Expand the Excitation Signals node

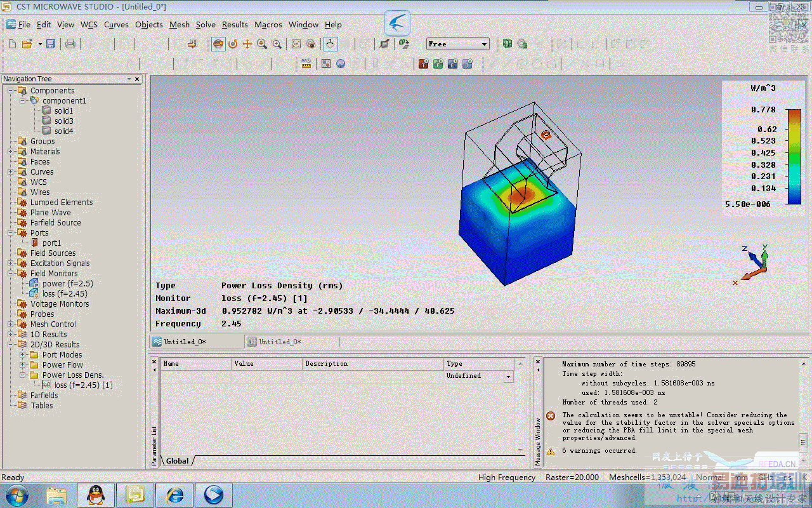pyautogui.click(x=11, y=264)
